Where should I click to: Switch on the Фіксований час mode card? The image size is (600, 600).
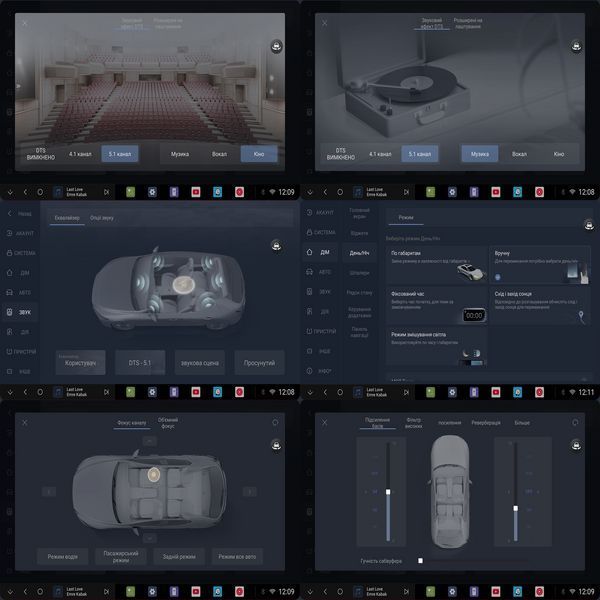pos(436,305)
